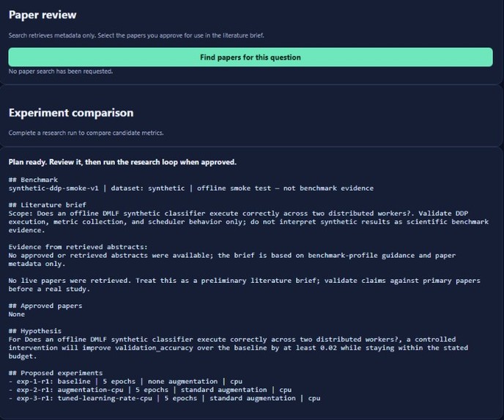Click the '## Benchmark' section header

click(33, 180)
